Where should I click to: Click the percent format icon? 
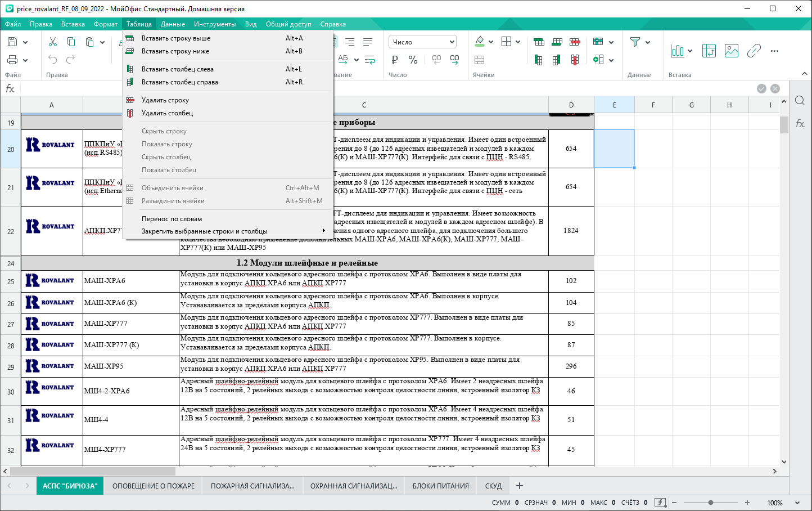point(413,60)
